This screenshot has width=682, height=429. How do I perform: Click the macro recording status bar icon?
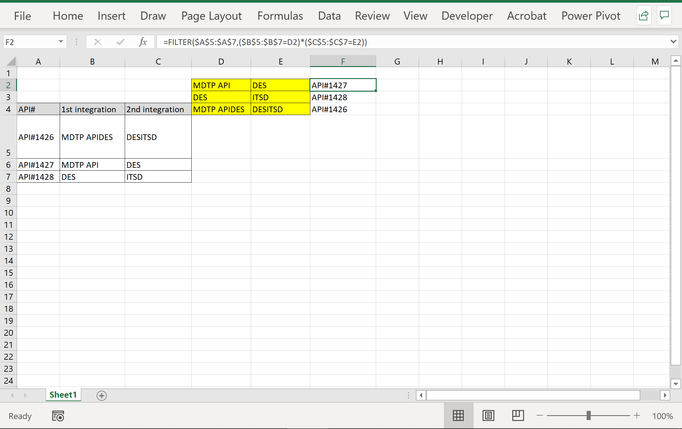pos(58,416)
